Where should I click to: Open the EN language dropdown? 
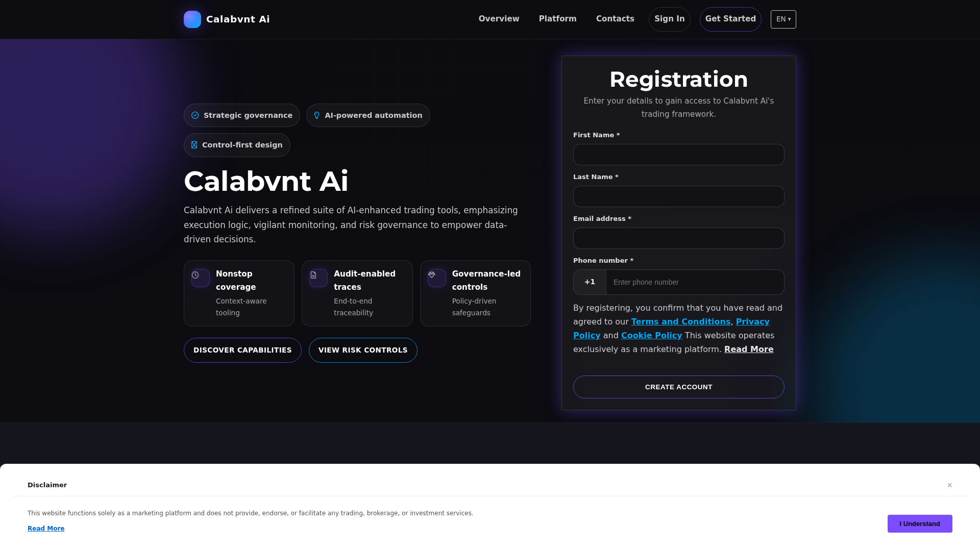click(x=783, y=19)
